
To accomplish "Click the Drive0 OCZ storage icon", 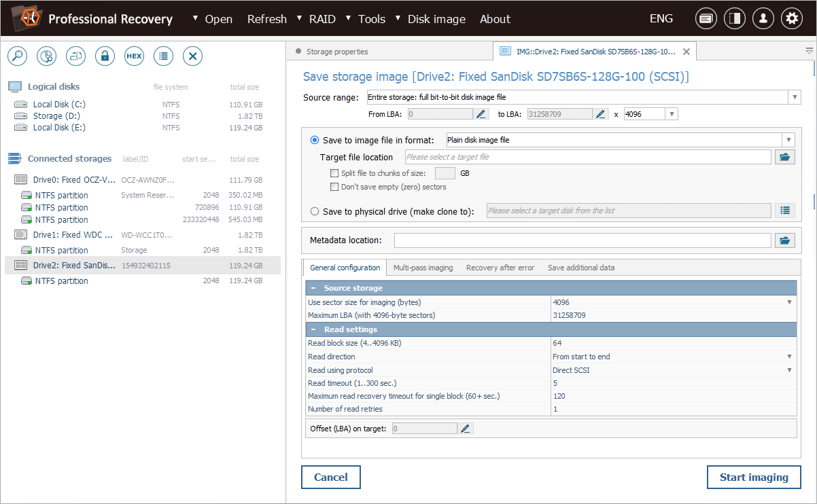I will pos(20,180).
